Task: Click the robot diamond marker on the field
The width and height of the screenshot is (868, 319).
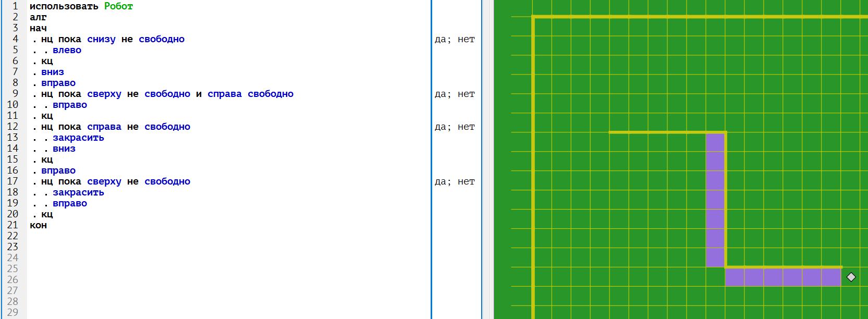Action: 851,277
